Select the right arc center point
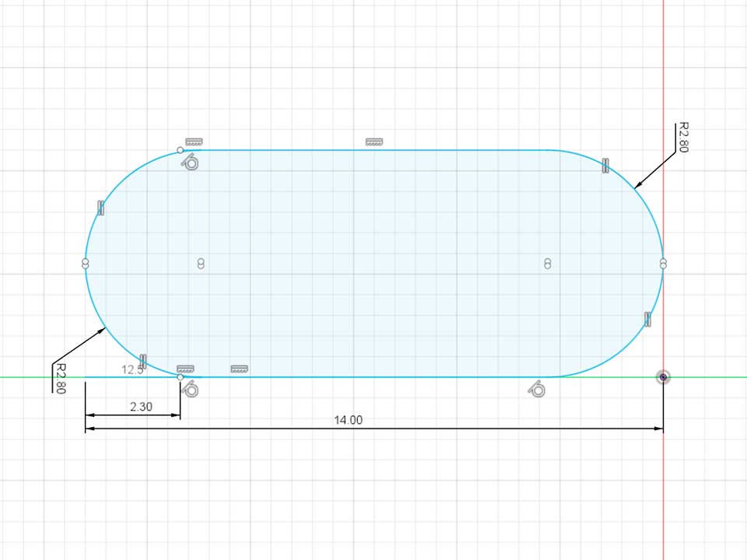The width and height of the screenshot is (747, 560). [548, 264]
